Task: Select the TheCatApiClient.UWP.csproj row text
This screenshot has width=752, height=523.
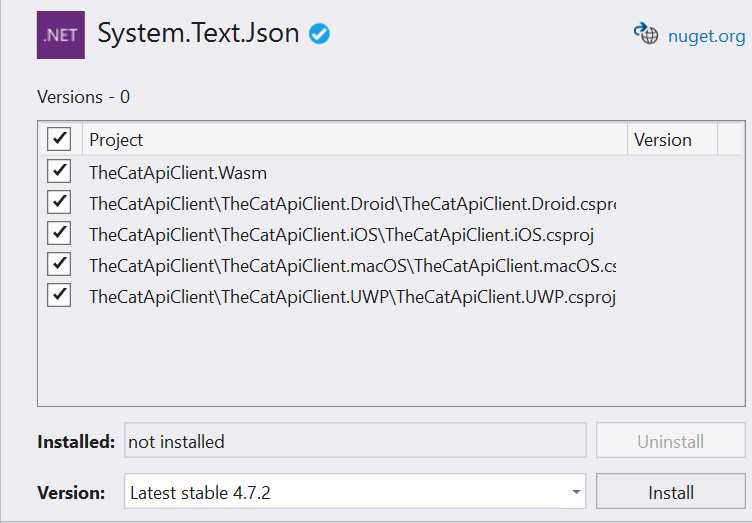Action: (x=352, y=297)
